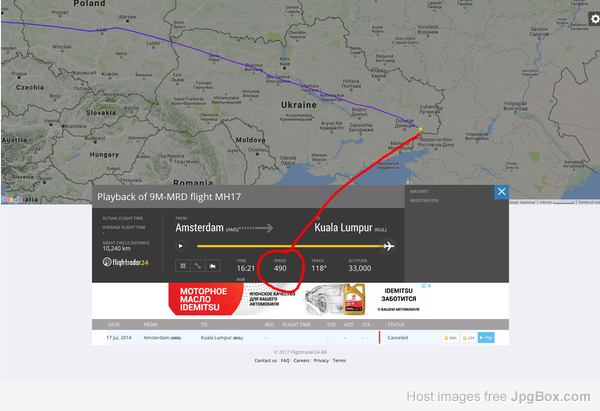Click the ad info icon
Image resolution: width=600 pixels, height=411 pixels.
point(424,286)
